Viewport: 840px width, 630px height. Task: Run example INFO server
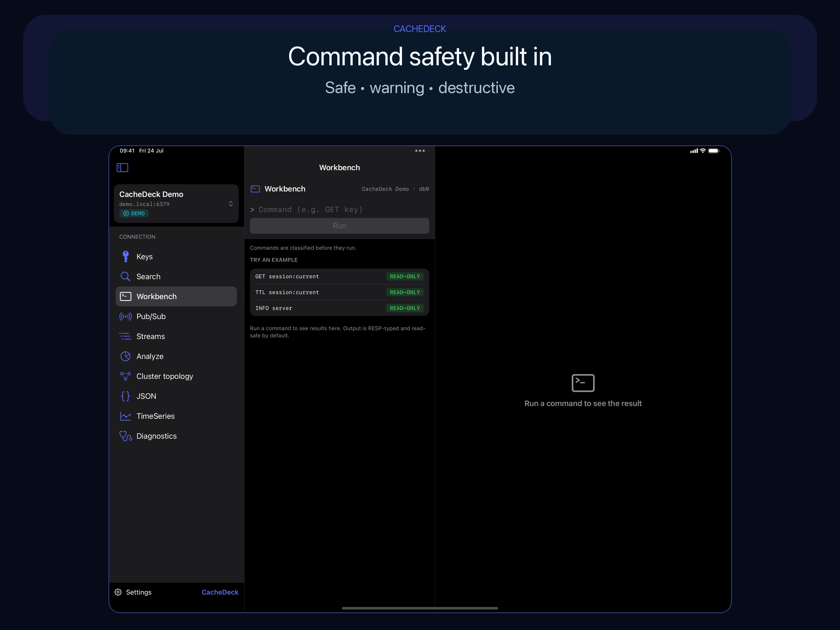[x=339, y=308]
